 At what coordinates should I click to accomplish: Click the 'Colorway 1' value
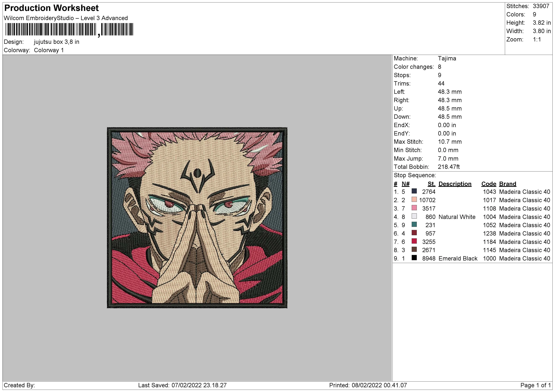(49, 50)
